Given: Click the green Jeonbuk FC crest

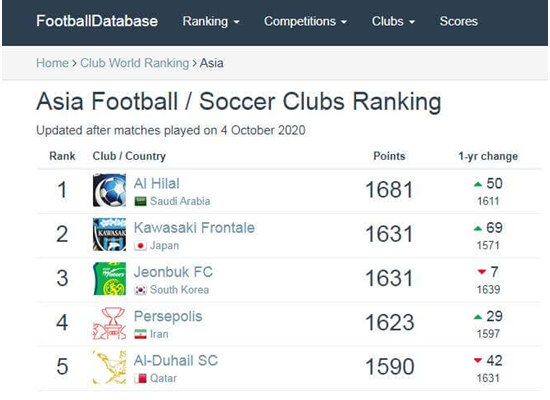Looking at the screenshot, I should pos(109,279).
